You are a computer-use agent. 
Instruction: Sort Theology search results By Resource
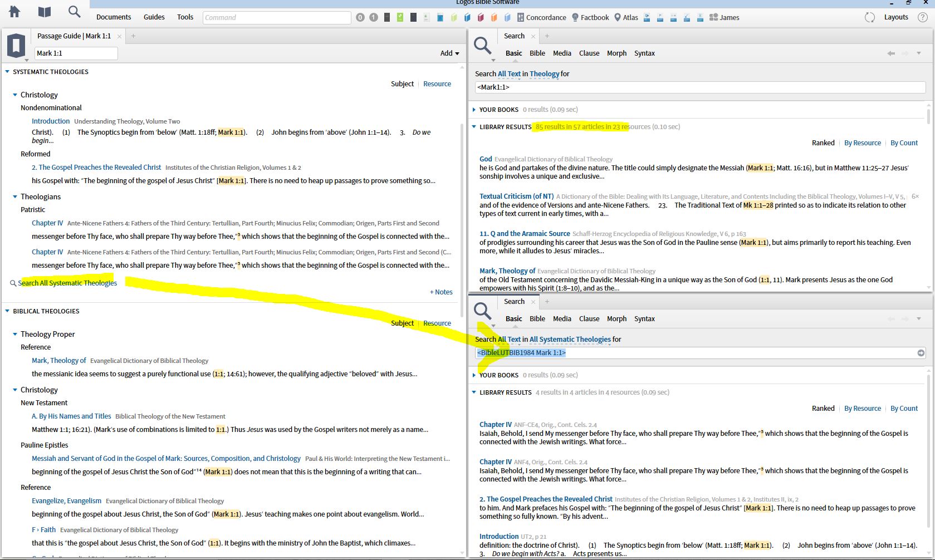pyautogui.click(x=863, y=143)
